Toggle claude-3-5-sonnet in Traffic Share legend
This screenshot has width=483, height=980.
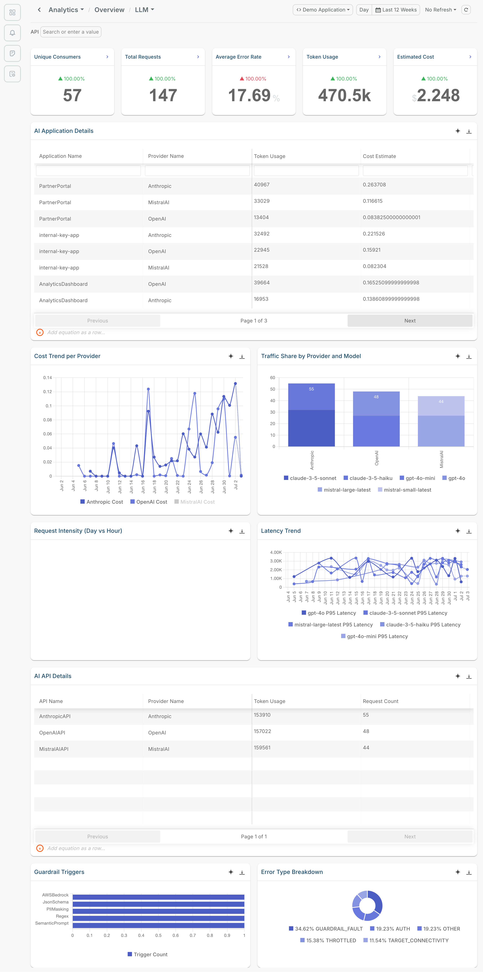[310, 478]
